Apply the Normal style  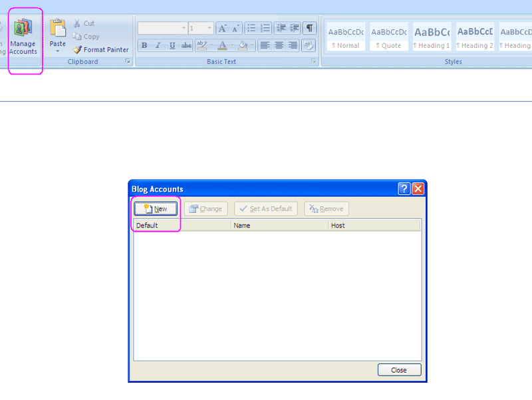346,37
